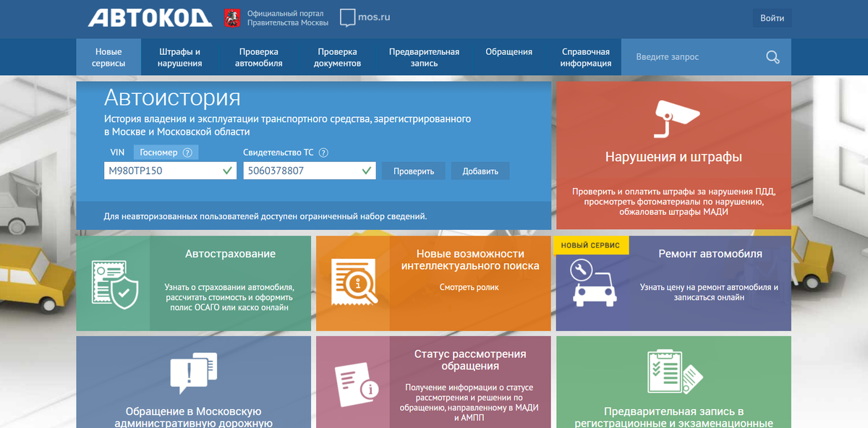This screenshot has height=428, width=868.
Task: Click the Автокод logo
Action: point(150,18)
